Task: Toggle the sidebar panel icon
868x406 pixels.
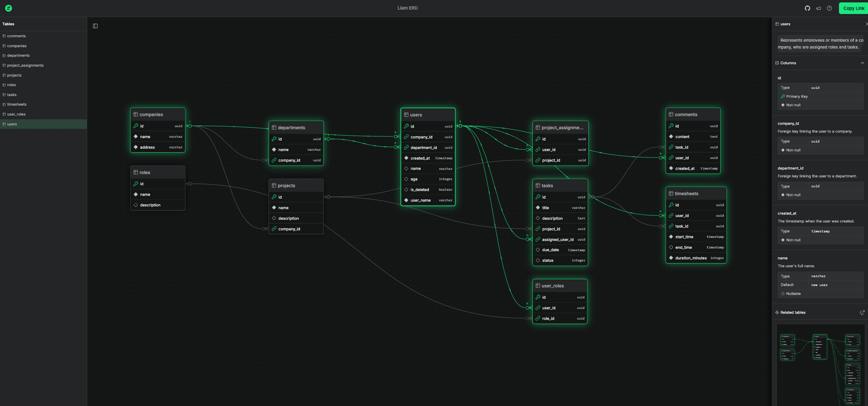Action: (95, 26)
